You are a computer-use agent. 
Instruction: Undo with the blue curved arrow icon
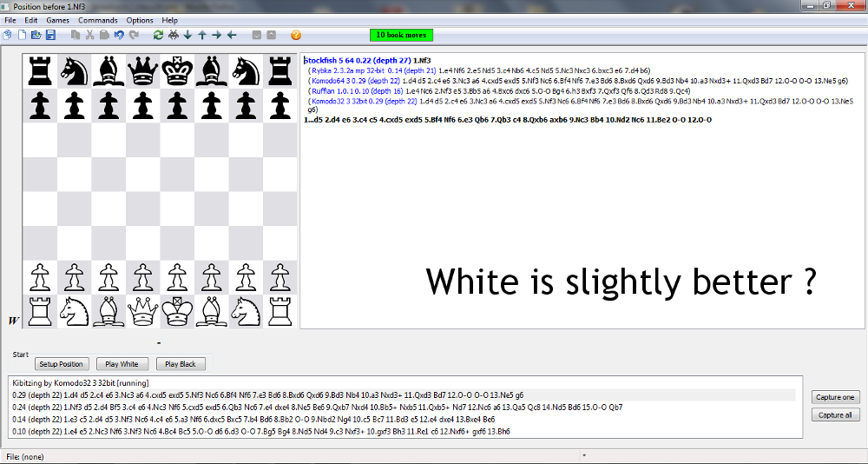click(x=118, y=35)
